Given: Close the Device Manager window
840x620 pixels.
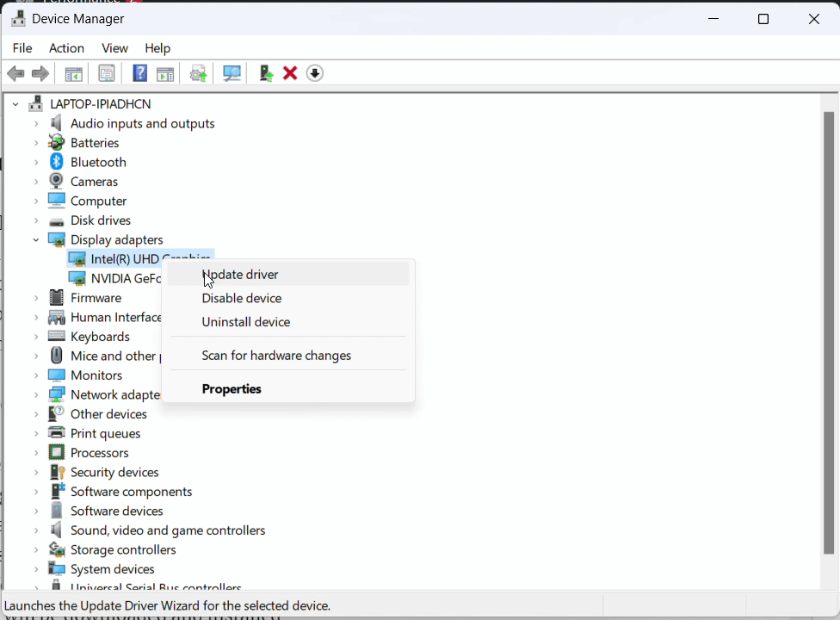Looking at the screenshot, I should point(814,19).
